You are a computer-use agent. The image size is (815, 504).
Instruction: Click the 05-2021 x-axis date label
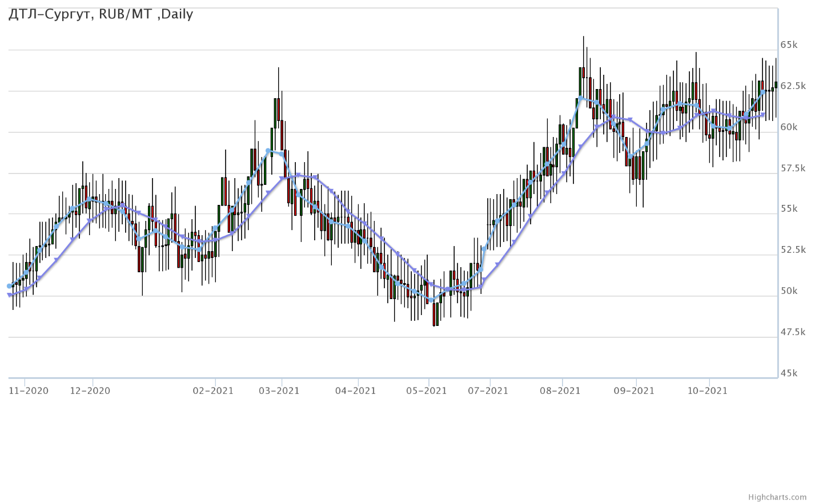[x=427, y=391]
